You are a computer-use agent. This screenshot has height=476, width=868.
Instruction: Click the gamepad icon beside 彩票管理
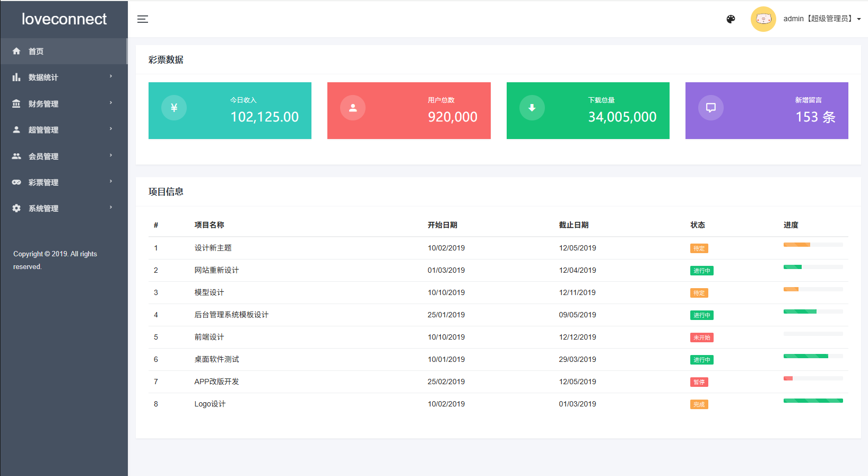[16, 183]
